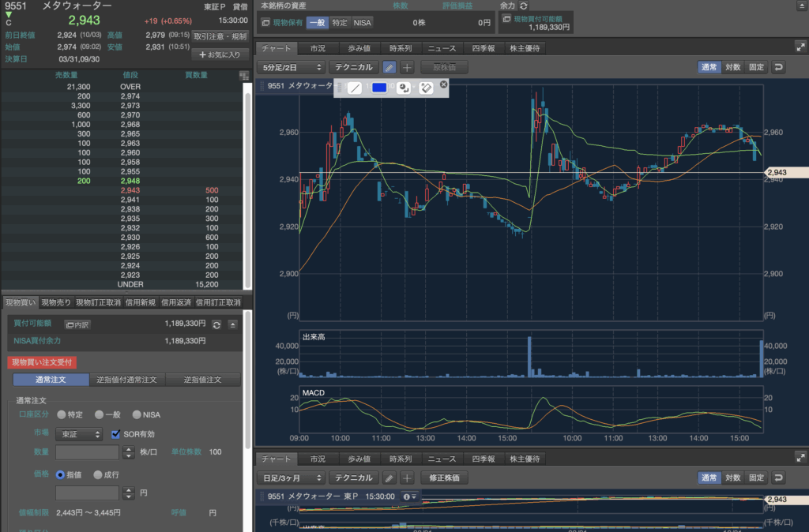Screen dimensions: 809x532
Task: Activate the pencil drawing tool in chart toolbar
Action: click(389, 68)
